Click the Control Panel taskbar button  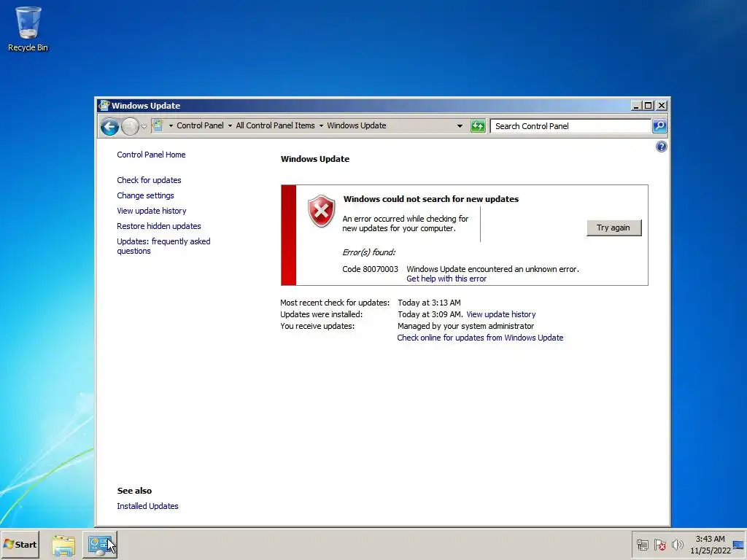tap(99, 545)
